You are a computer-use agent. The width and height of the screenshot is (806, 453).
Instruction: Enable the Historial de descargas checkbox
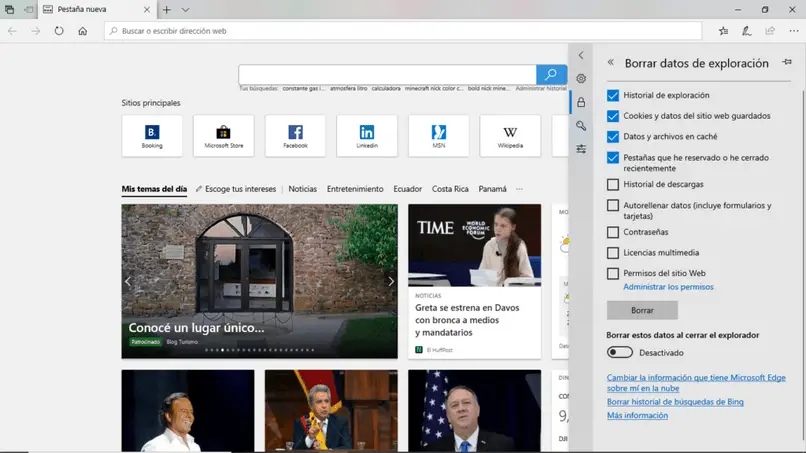[x=613, y=185]
